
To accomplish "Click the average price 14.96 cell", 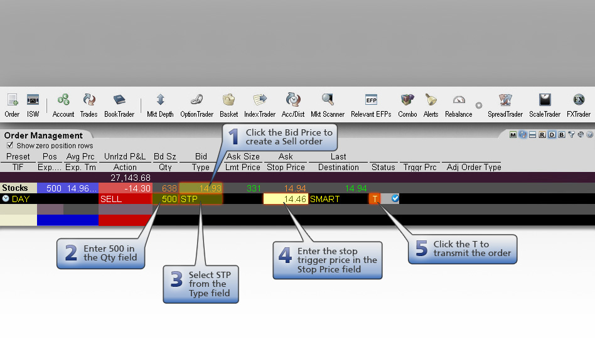I will pyautogui.click(x=82, y=188).
